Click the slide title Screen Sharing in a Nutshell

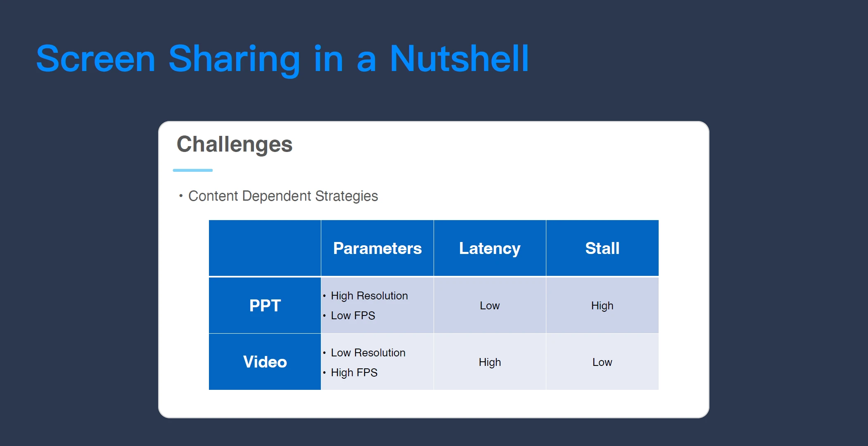point(282,59)
